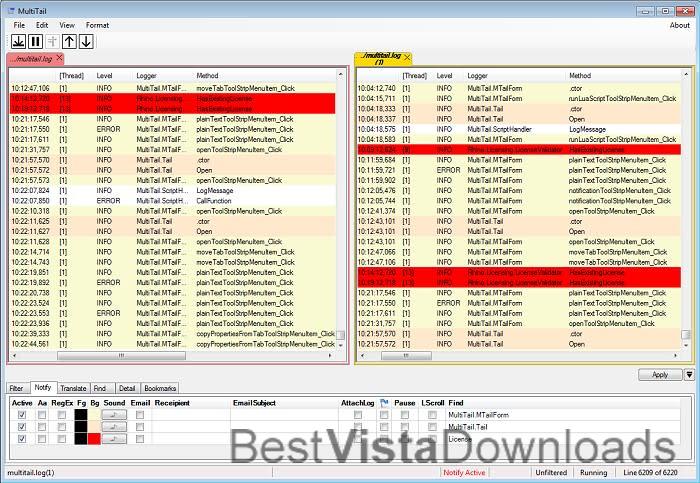Click the black Fg swatch for the MultiTail.MTailForm rule
Image resolution: width=700 pixels, height=483 pixels.
81,415
